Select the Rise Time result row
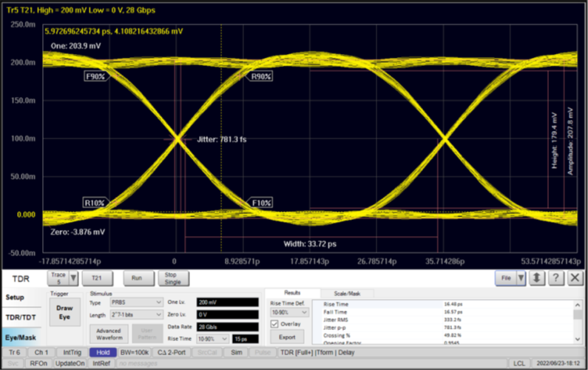Viewport: 588px width, 370px height. tap(442, 304)
